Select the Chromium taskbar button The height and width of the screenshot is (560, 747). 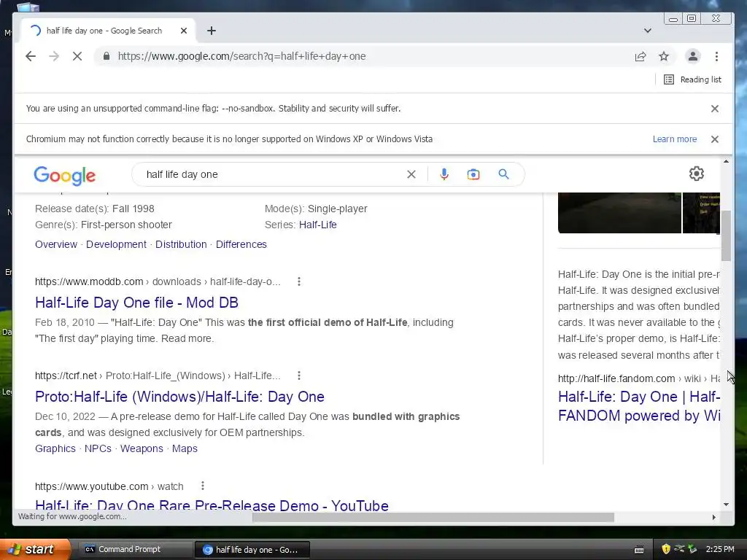[252, 550]
